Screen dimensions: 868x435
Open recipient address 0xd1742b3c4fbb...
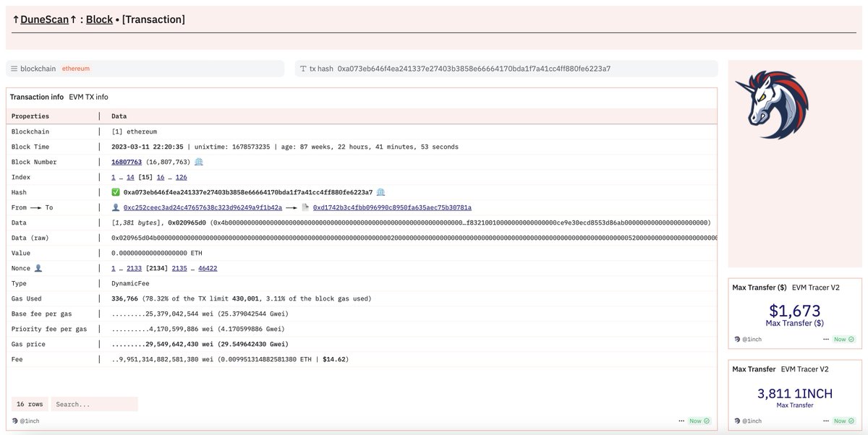click(392, 207)
